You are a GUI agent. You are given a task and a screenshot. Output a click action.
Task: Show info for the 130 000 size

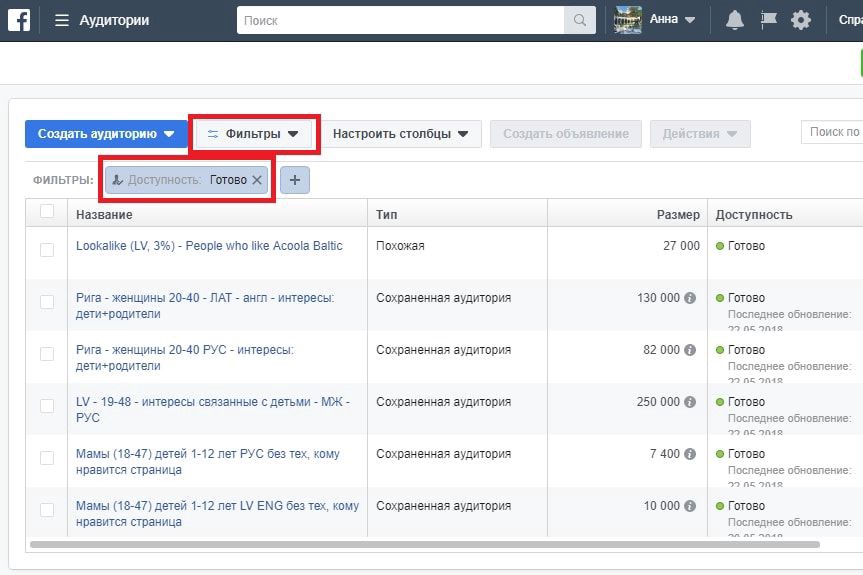pos(690,298)
